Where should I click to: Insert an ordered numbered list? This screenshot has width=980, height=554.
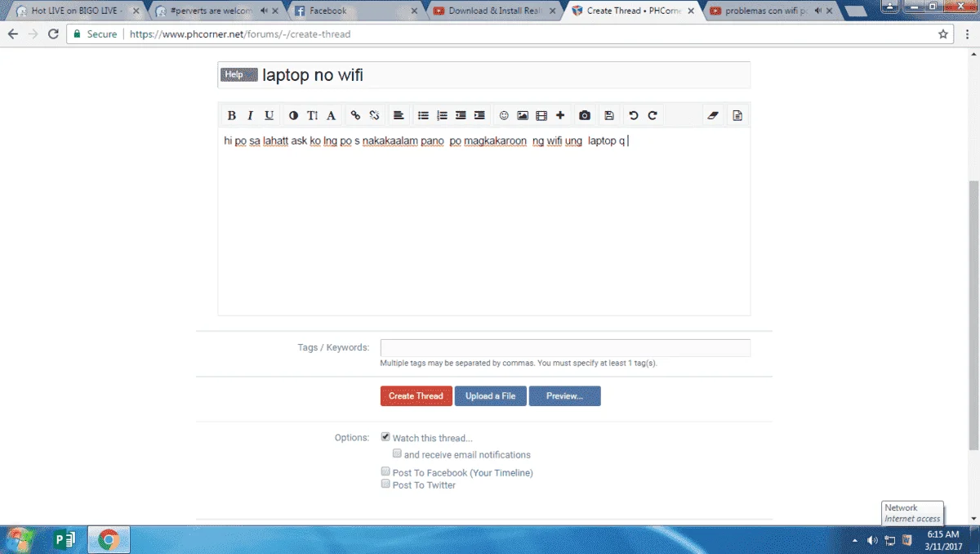[442, 115]
